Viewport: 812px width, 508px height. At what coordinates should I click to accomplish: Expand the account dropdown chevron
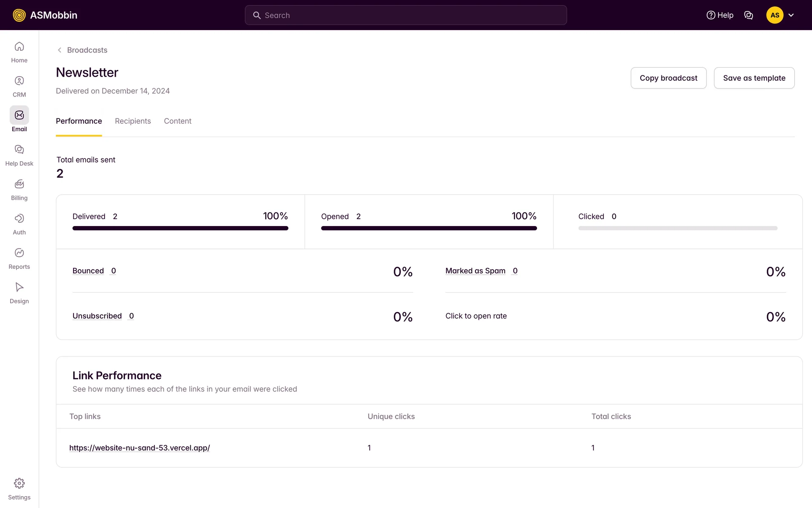[791, 15]
